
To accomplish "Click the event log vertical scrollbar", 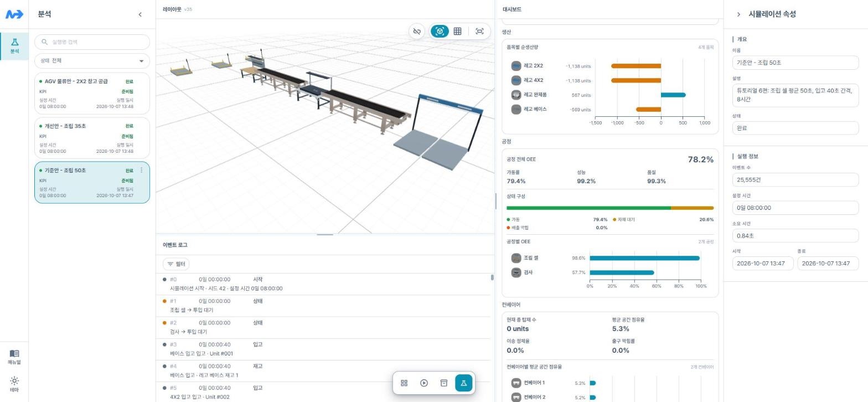I will [x=492, y=277].
